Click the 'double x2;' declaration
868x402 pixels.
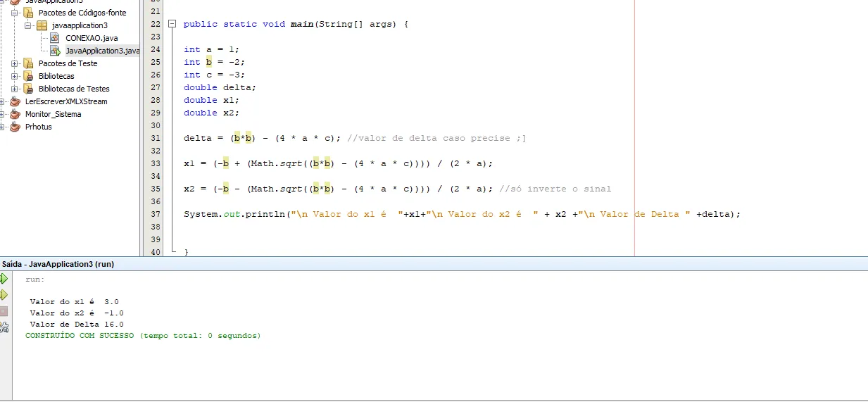pos(212,113)
